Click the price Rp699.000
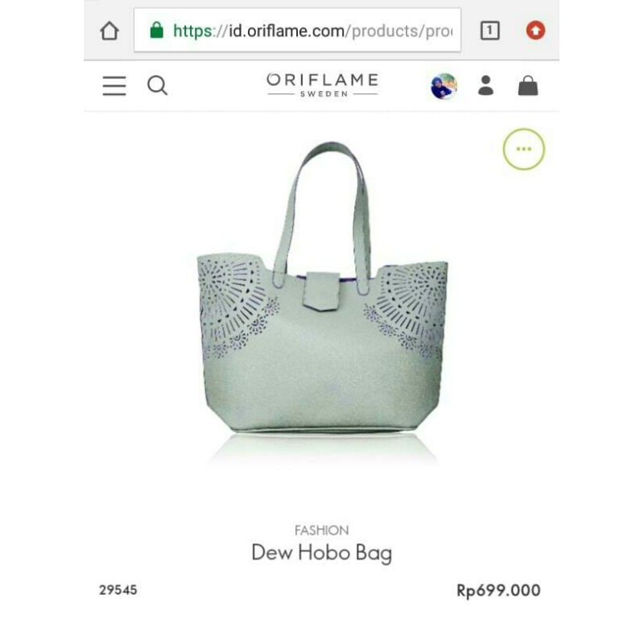644x644 pixels. [498, 591]
